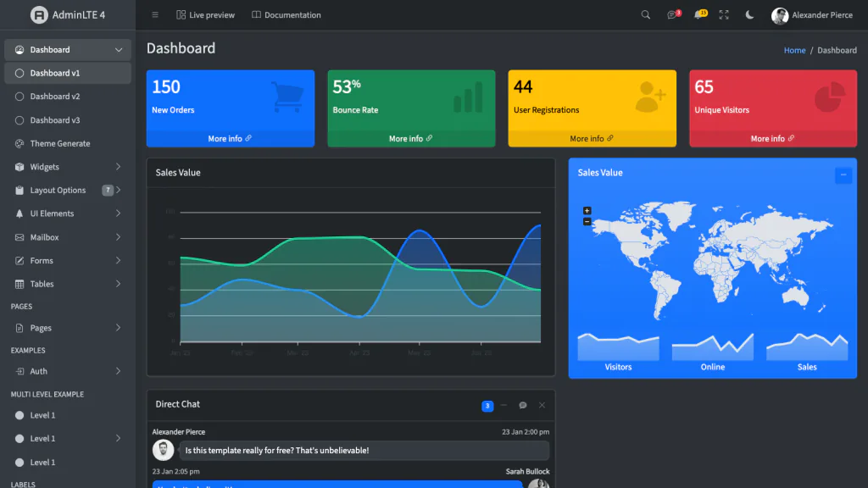Click the Tables grid icon in sidebar

(x=19, y=284)
